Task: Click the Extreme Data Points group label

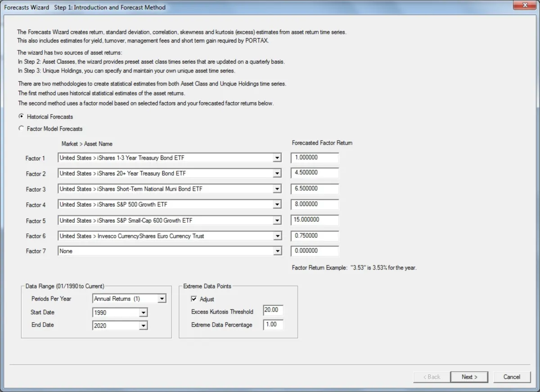Action: click(x=207, y=286)
